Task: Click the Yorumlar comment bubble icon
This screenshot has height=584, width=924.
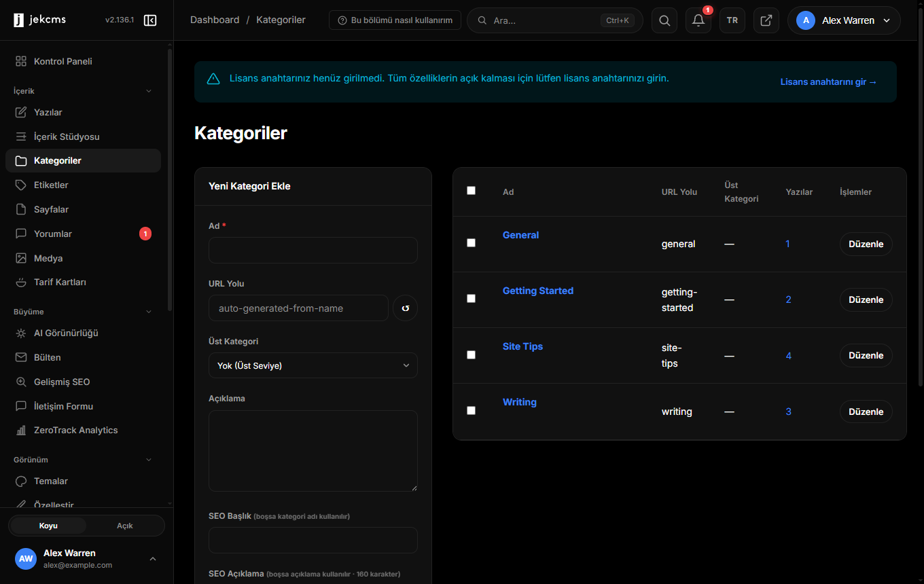Action: tap(21, 234)
